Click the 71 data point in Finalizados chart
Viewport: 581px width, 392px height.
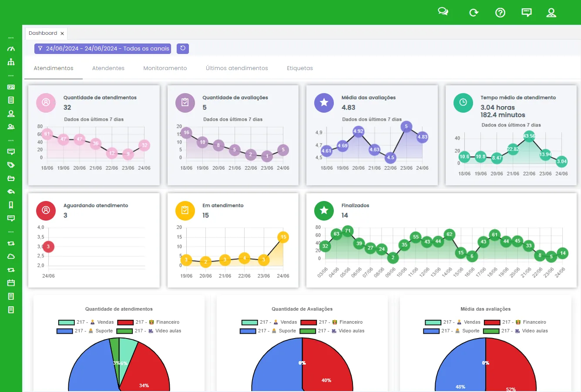347,231
